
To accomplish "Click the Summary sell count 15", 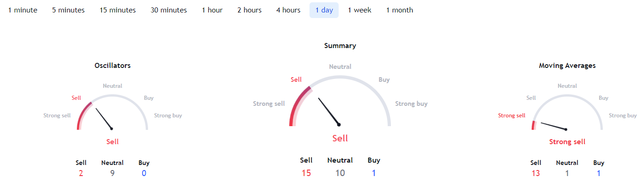I will 306,173.
